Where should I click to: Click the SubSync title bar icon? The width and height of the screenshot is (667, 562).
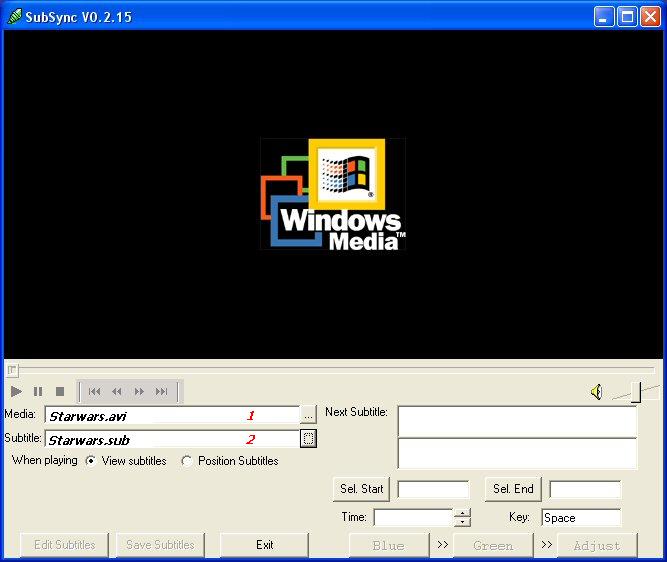click(14, 17)
